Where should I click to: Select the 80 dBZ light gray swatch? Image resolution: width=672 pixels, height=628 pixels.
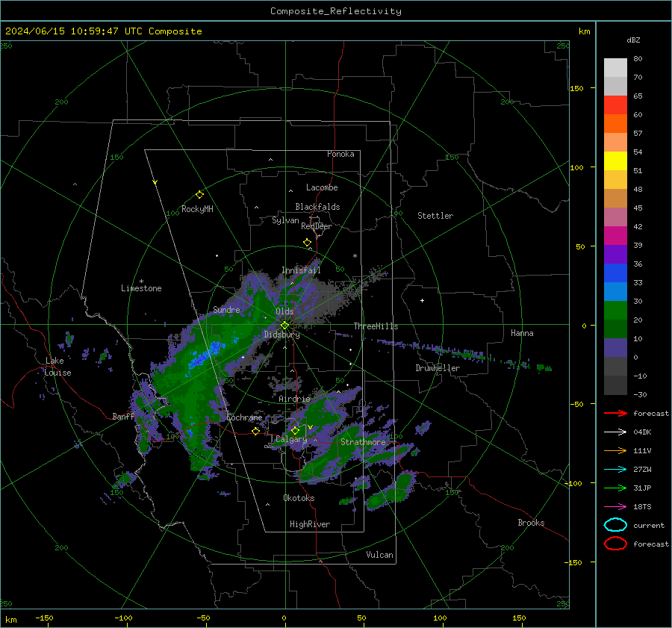click(615, 68)
